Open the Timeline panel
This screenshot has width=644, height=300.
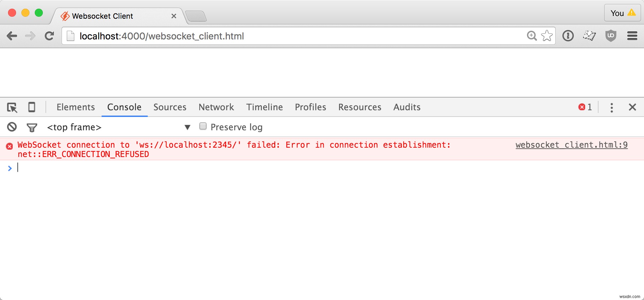[264, 107]
